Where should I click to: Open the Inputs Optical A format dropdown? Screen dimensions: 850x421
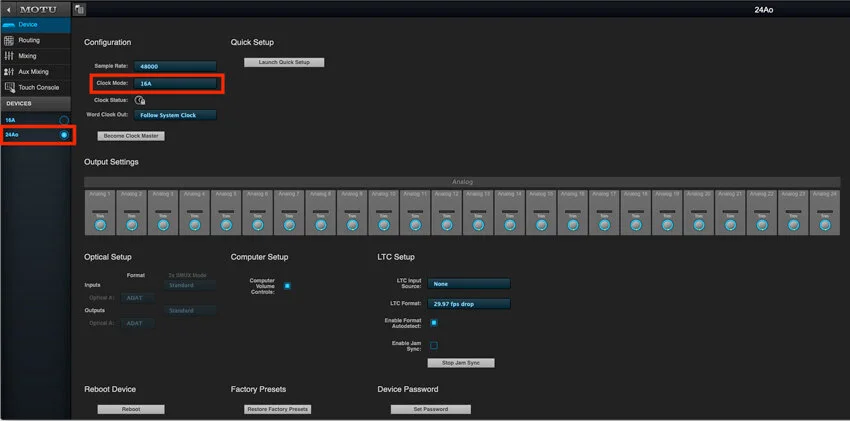[x=137, y=298]
